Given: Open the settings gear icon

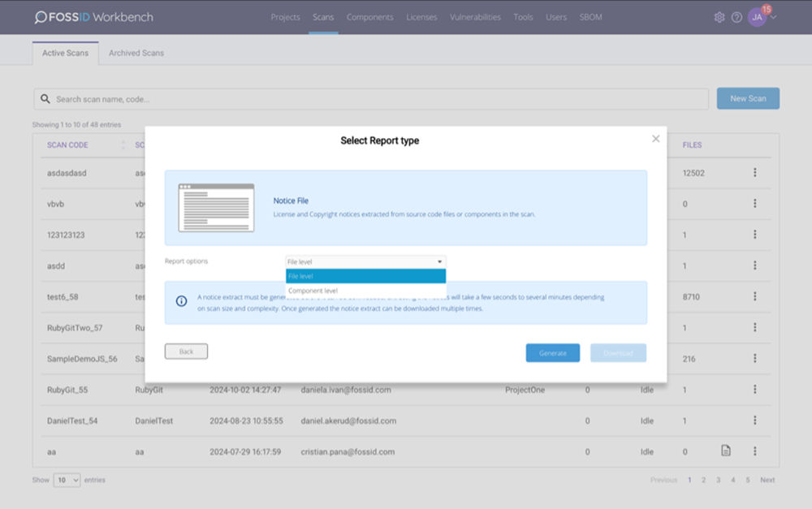Looking at the screenshot, I should coord(719,17).
